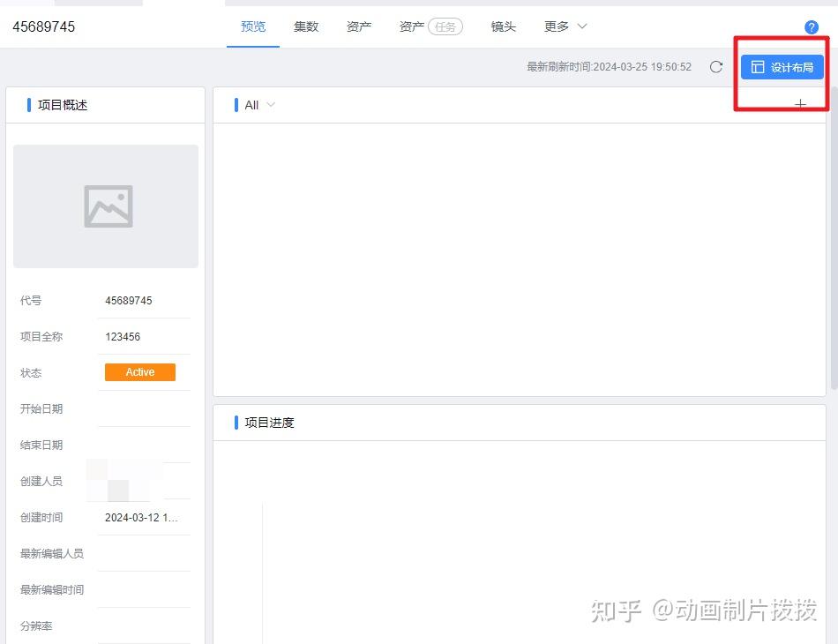Screen dimensions: 838x644
Task: Select the 预览 navigation link
Action: (253, 26)
